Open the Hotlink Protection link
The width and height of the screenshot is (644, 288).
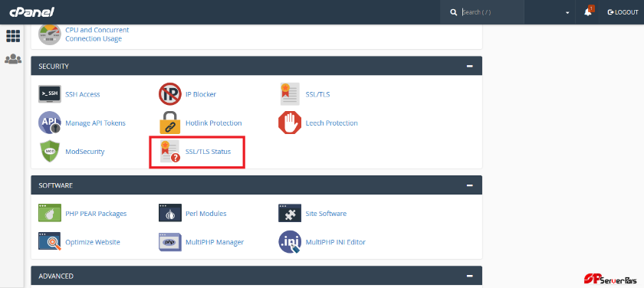214,123
